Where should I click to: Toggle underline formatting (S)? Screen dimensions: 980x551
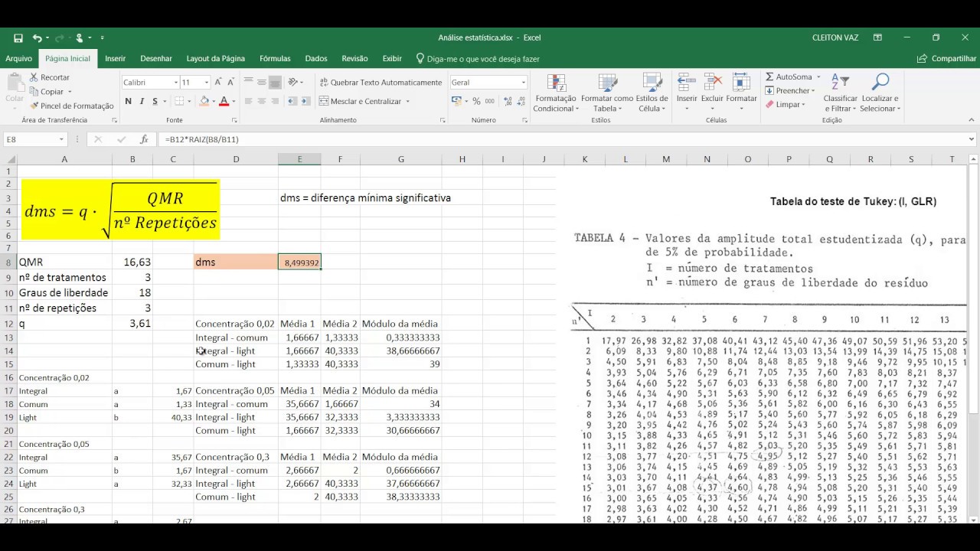pyautogui.click(x=155, y=101)
